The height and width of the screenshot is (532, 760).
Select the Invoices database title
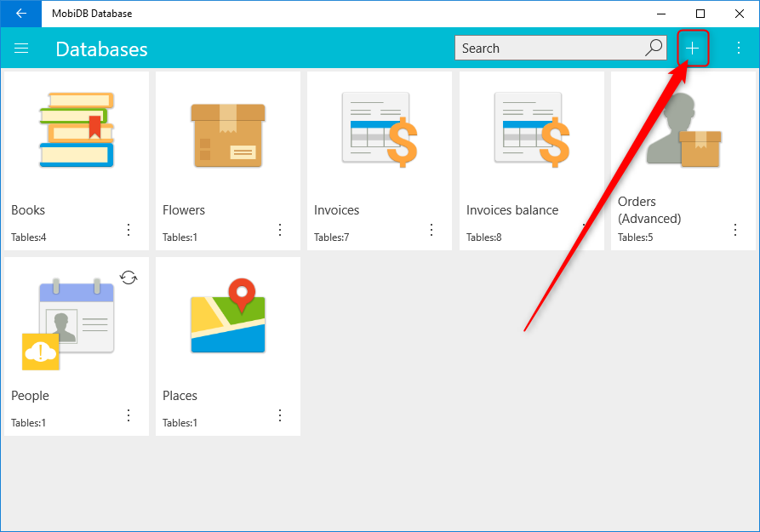[x=336, y=210]
